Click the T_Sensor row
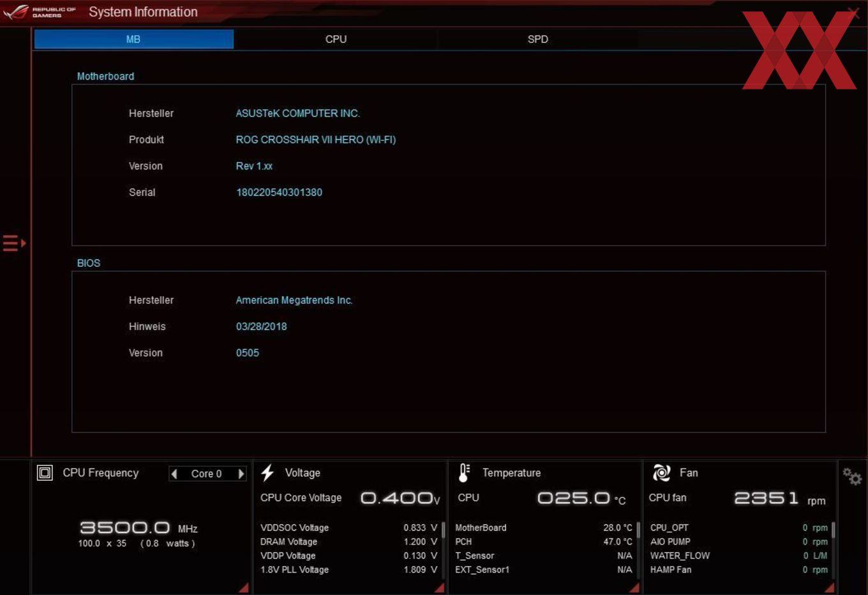This screenshot has height=595, width=868. coord(544,556)
